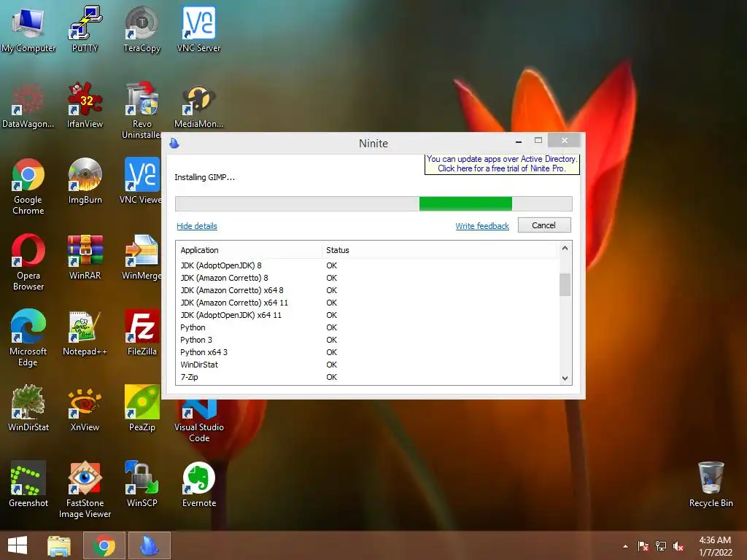
Task: Click the Status column header
Action: tap(440, 250)
